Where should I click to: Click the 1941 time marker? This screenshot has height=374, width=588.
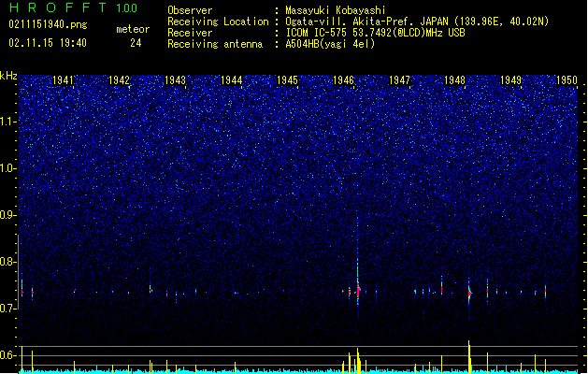63,80
